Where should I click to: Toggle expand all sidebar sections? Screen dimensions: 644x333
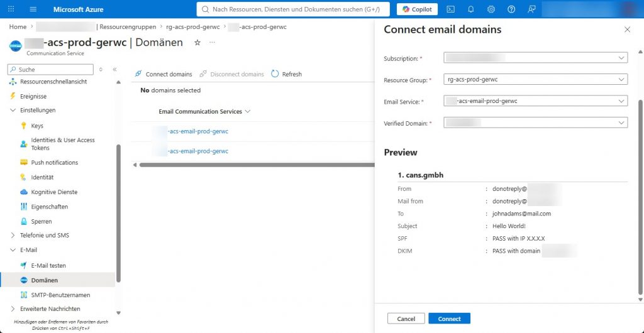[101, 69]
